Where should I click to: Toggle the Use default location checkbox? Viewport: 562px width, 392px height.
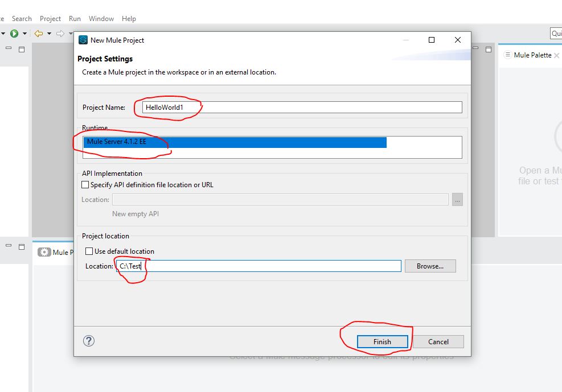tap(89, 251)
